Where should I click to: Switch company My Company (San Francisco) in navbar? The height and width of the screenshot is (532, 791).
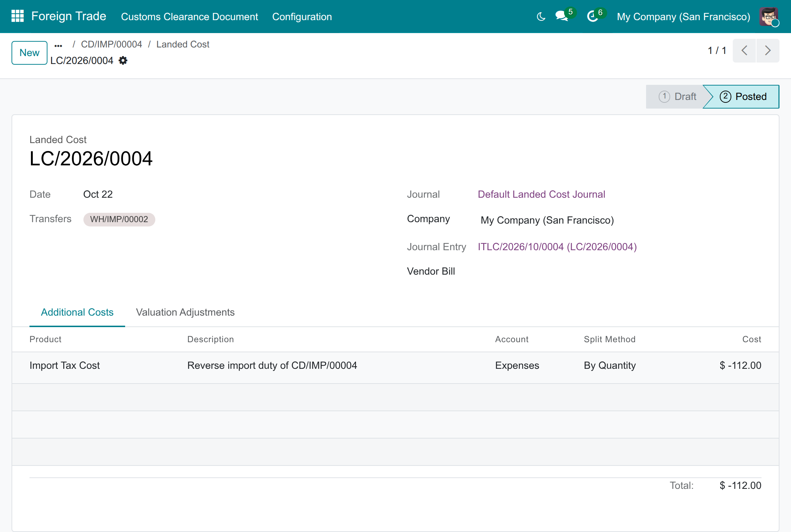click(683, 17)
